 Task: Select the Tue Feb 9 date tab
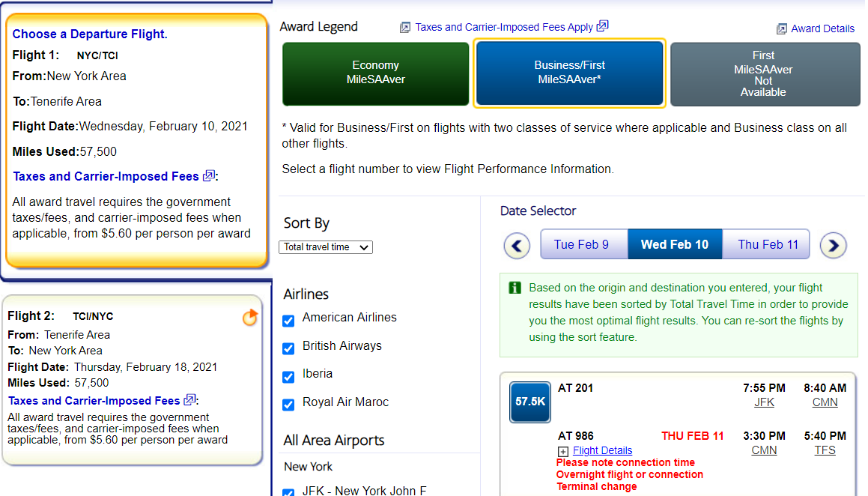(581, 245)
